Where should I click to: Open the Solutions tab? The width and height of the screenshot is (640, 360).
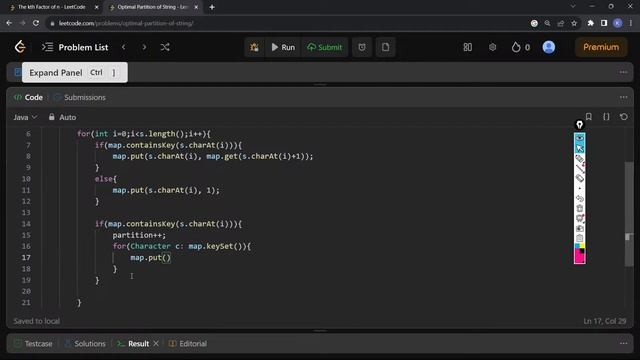pyautogui.click(x=85, y=344)
